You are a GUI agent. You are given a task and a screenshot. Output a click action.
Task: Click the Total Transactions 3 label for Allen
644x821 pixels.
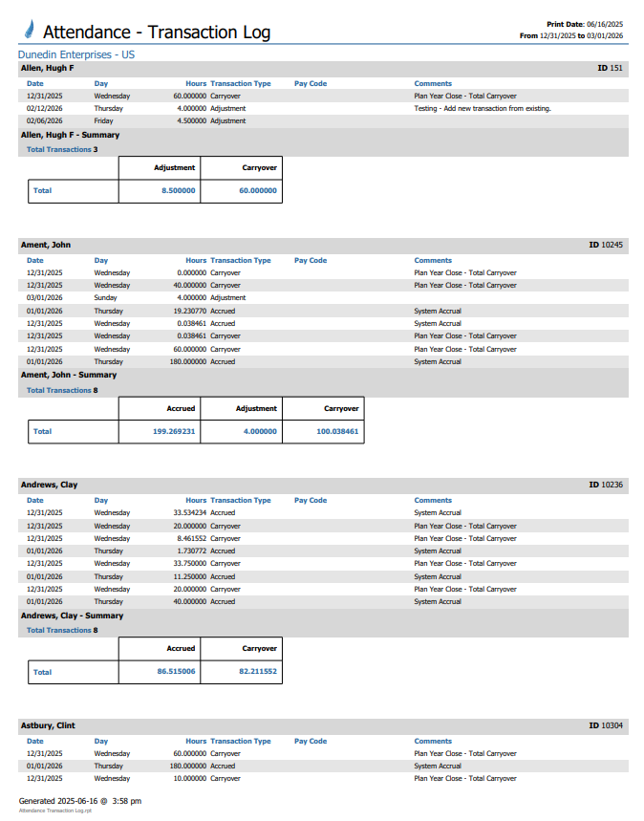click(x=62, y=149)
